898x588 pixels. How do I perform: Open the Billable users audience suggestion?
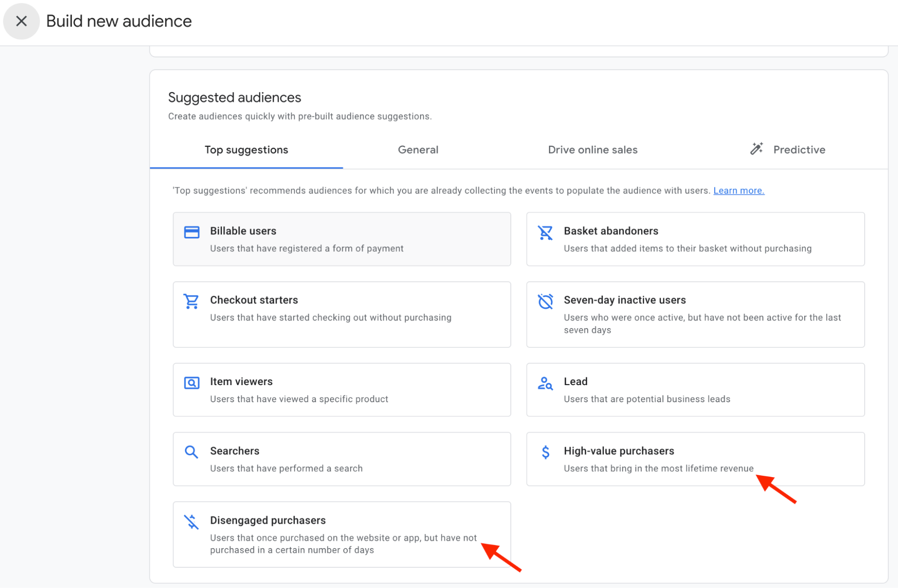click(x=341, y=239)
